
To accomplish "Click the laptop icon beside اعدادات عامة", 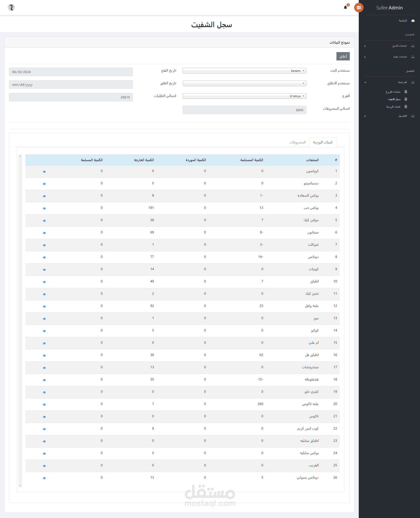I will [413, 57].
